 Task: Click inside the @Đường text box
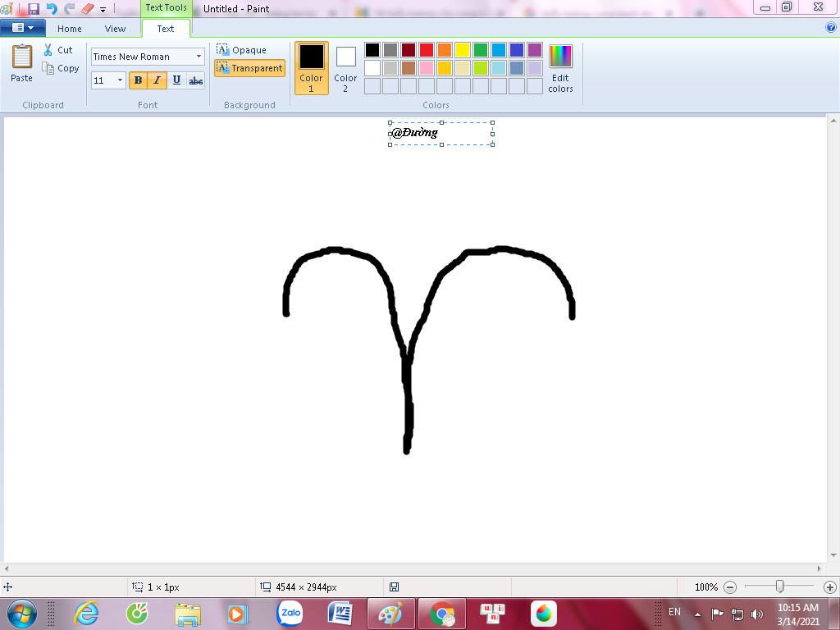(441, 134)
